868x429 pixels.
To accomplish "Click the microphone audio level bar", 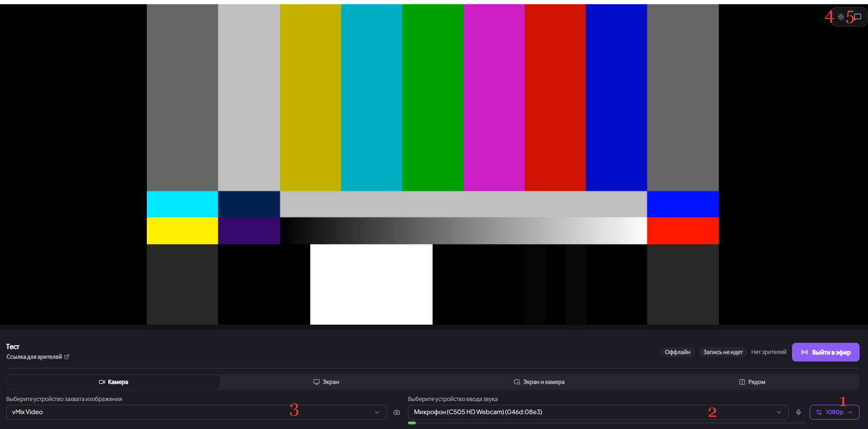I will pyautogui.click(x=607, y=423).
